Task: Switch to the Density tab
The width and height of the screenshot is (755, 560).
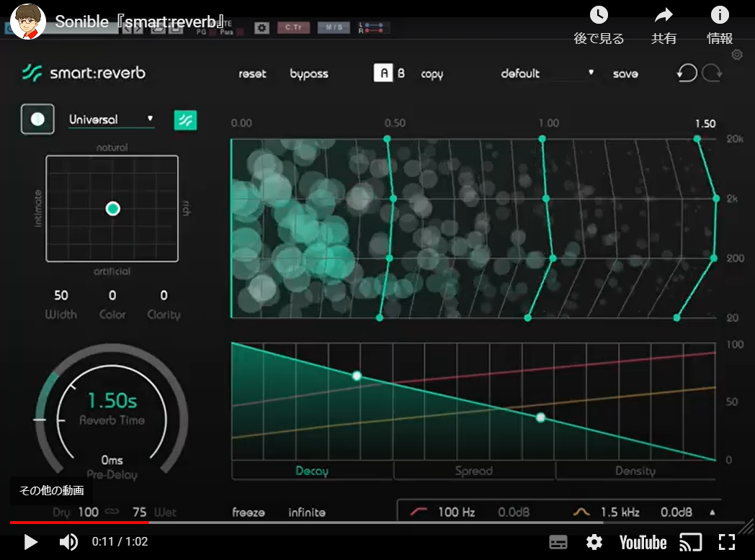Action: [635, 471]
